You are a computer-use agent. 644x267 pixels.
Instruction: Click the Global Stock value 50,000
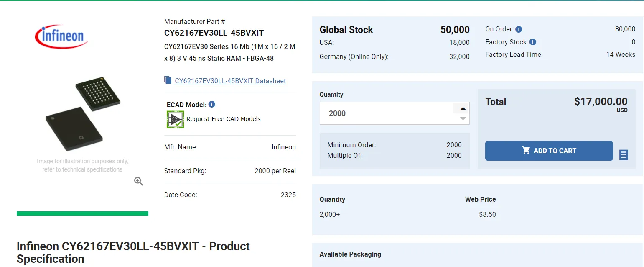click(x=455, y=30)
